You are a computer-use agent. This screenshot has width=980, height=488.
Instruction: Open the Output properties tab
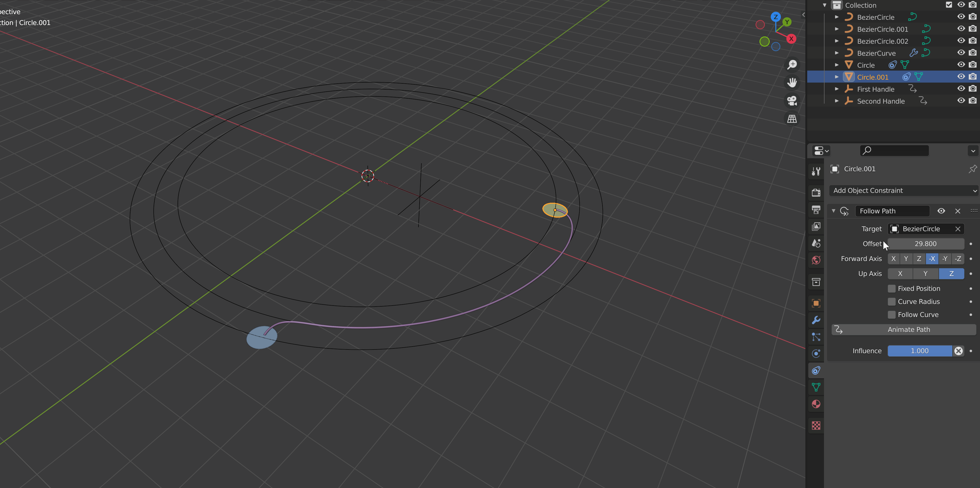[816, 209]
